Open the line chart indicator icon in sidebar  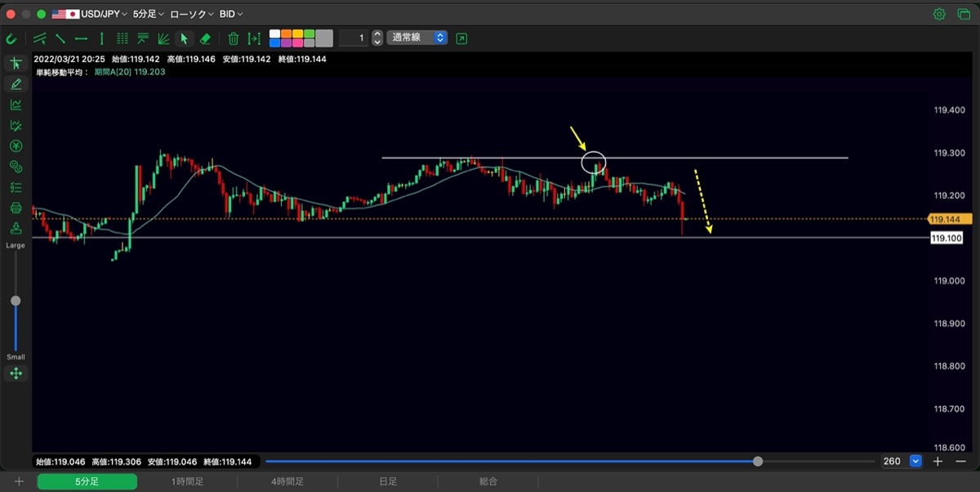(16, 105)
